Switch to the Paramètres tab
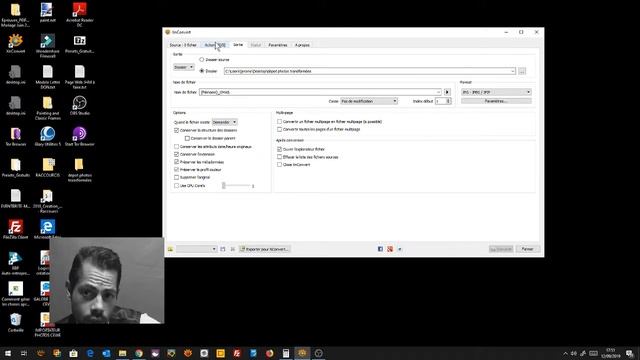 (278, 45)
